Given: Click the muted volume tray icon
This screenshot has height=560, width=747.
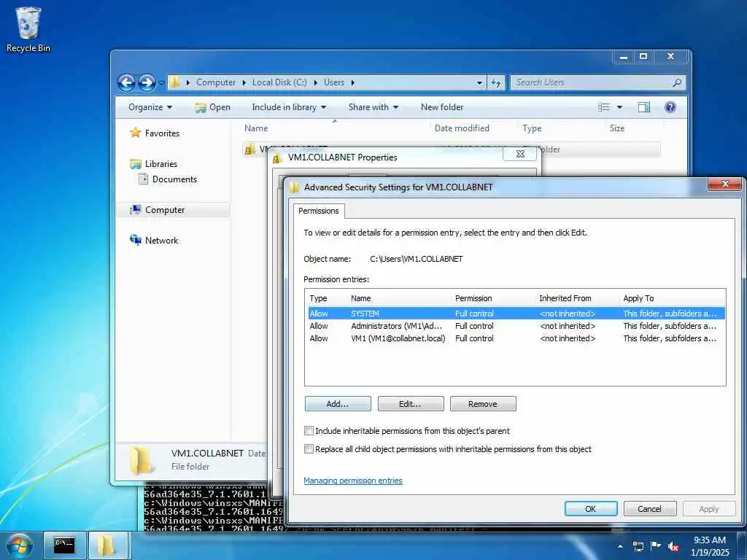Looking at the screenshot, I should pyautogui.click(x=673, y=547).
